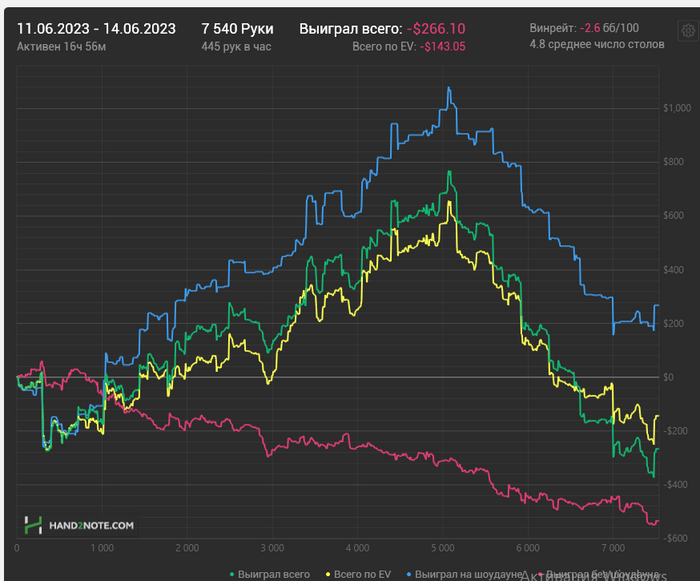This screenshot has width=700, height=581.
Task: Click the $0 baseline label on y-axis
Action: [x=668, y=377]
